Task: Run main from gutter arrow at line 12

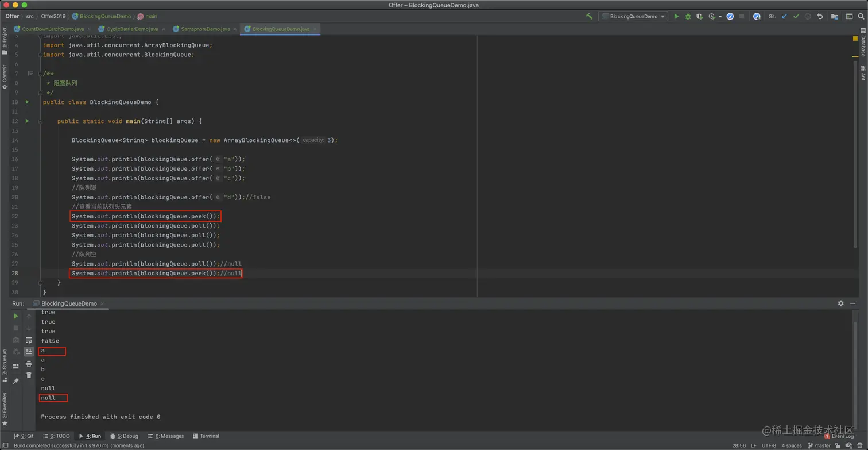Action: pyautogui.click(x=27, y=121)
